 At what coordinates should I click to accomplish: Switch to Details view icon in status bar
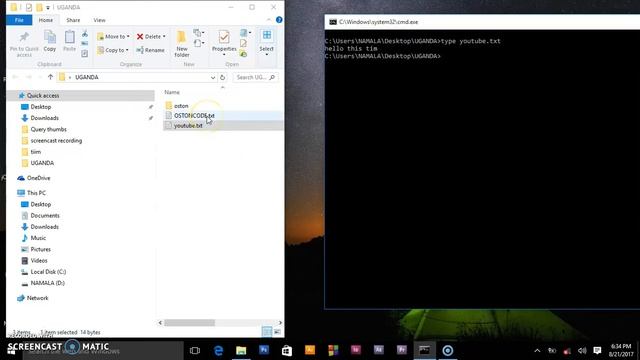(x=267, y=332)
